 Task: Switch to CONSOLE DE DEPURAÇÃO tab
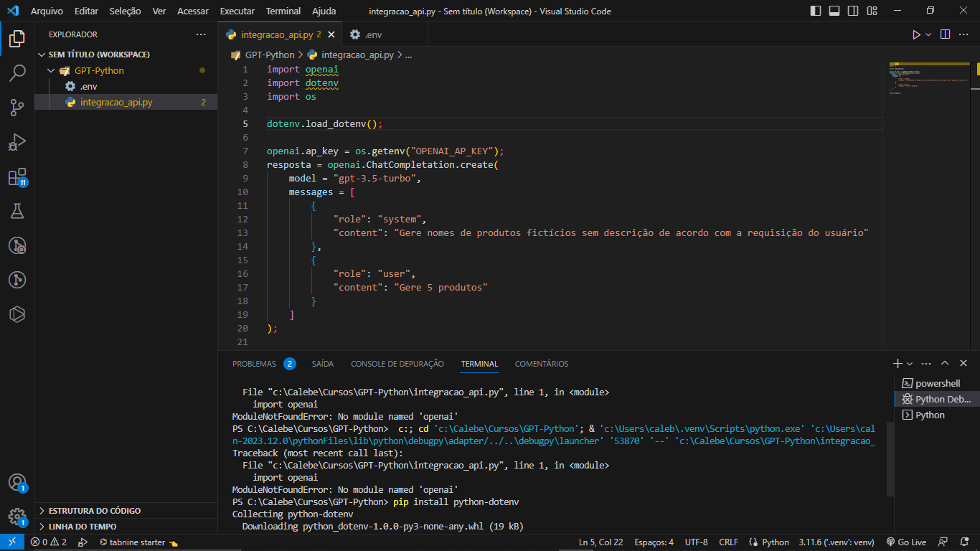[x=397, y=364]
